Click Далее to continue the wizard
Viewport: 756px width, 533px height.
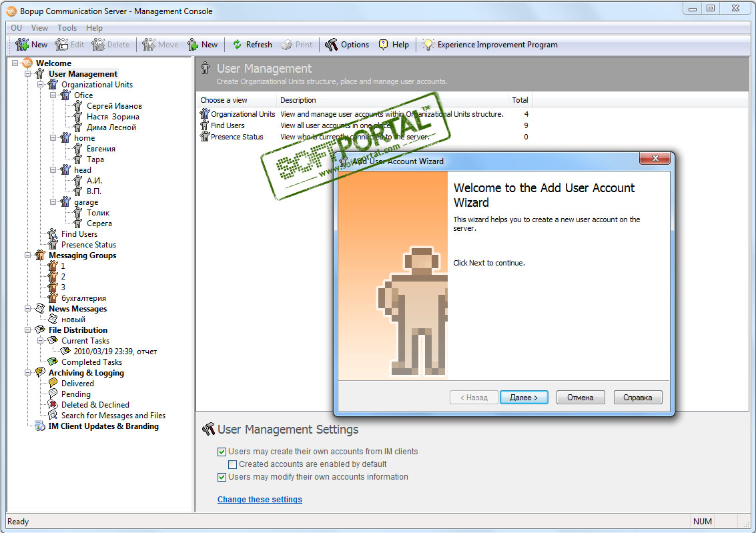(x=524, y=398)
